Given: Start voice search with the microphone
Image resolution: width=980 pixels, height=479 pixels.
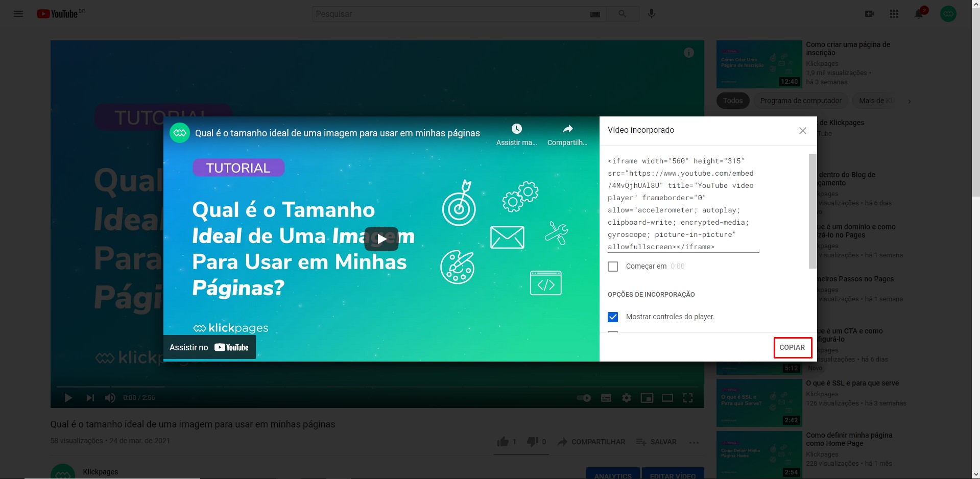Looking at the screenshot, I should coord(652,14).
